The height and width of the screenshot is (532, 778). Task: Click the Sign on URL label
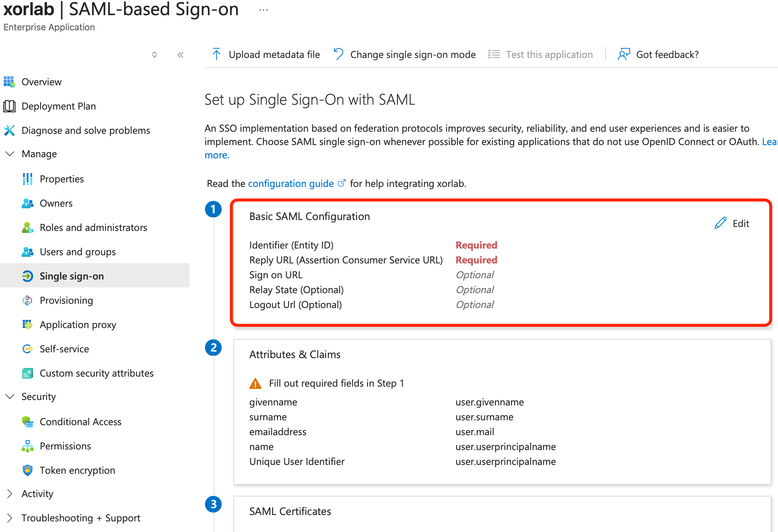(x=276, y=275)
